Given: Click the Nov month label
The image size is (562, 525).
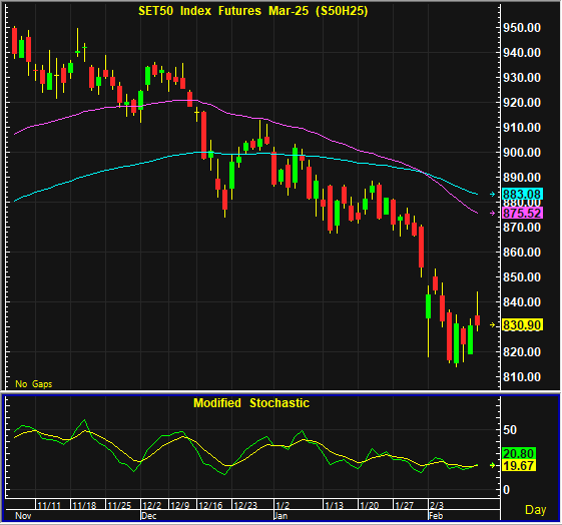Looking at the screenshot, I should coord(23,516).
